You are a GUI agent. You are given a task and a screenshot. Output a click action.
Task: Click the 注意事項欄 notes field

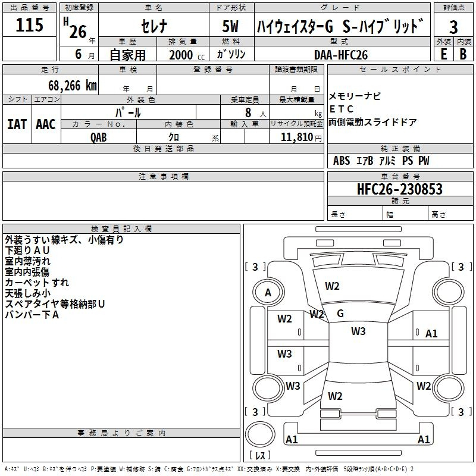[x=163, y=201]
